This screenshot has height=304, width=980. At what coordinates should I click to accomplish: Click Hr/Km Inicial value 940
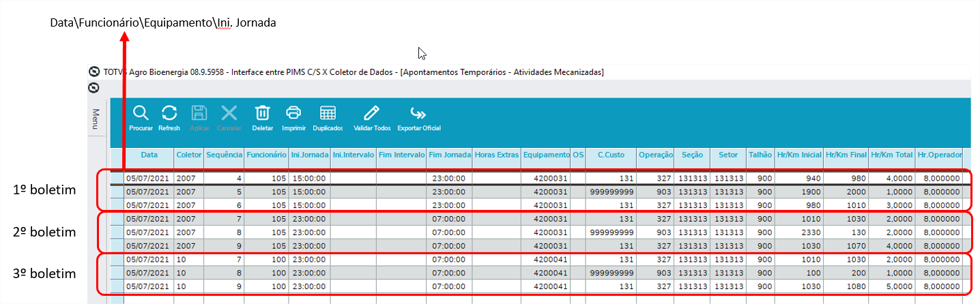(799, 179)
